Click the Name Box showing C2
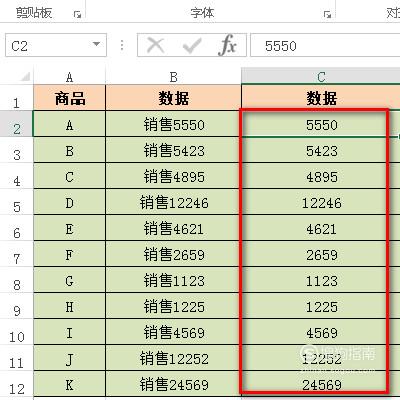 coord(56,45)
